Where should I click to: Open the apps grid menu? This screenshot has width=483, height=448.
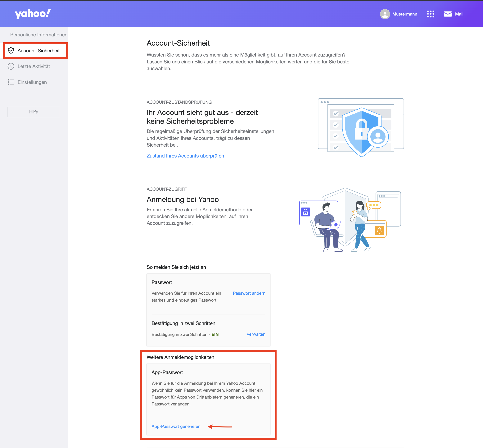[x=431, y=14]
